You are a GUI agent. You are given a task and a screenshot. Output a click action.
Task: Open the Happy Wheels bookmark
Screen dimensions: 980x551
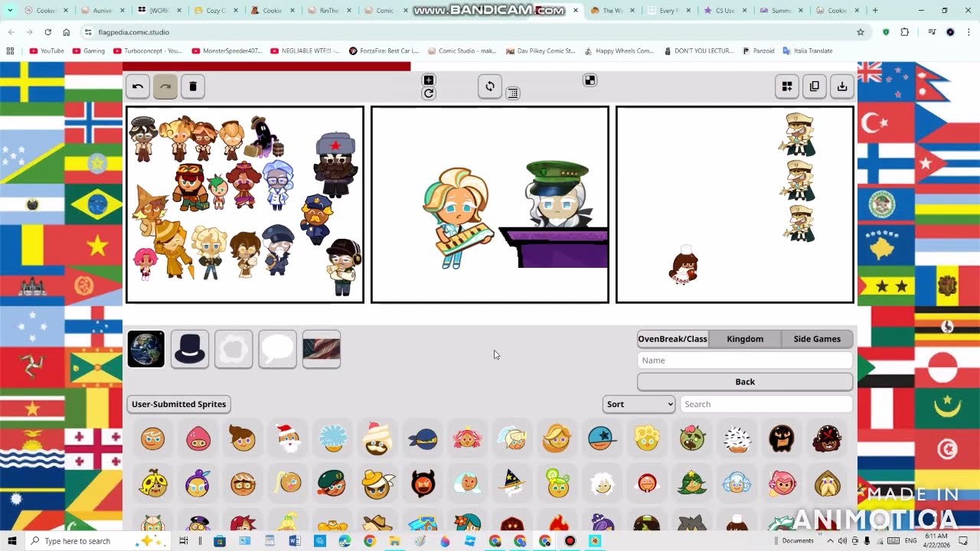(619, 51)
